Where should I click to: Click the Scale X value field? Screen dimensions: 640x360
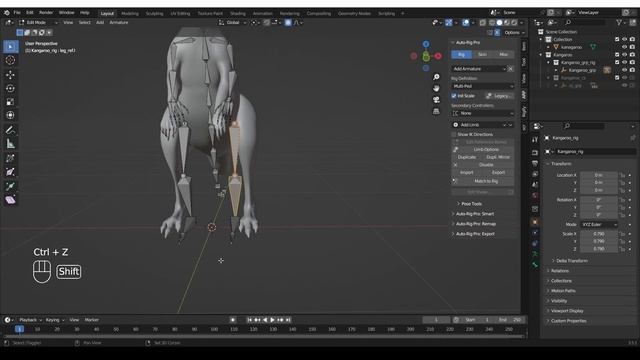pyautogui.click(x=599, y=234)
